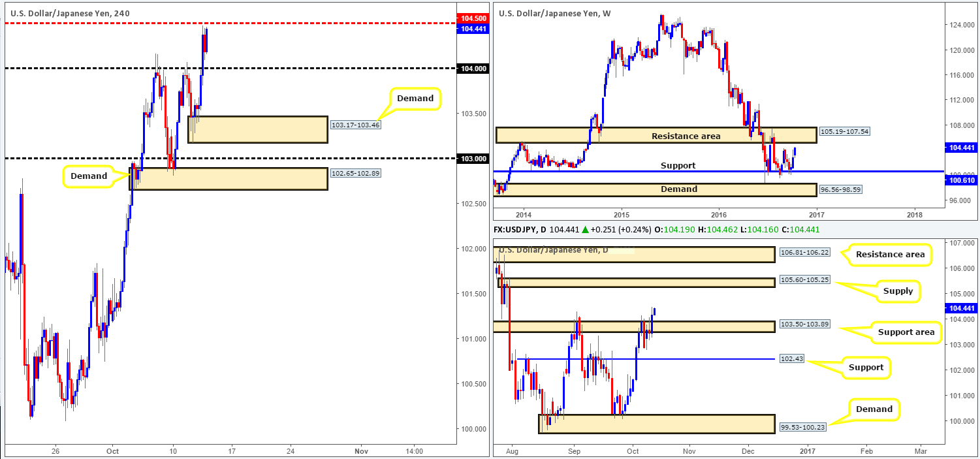Select the 103.50-103.89 zone label
980x459 pixels.
coord(804,324)
